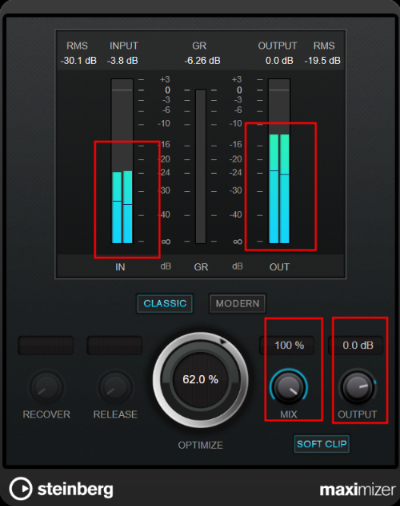Screen dimensions: 400x506
Task: Click the Steinberg logo icon
Action: (x=21, y=489)
